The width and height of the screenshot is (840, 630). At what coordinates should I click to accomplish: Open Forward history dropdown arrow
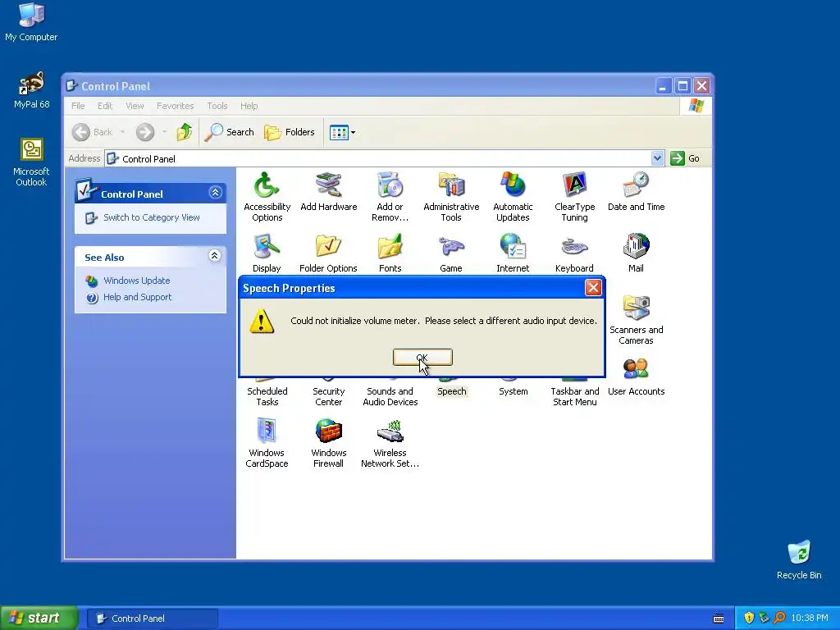point(164,132)
